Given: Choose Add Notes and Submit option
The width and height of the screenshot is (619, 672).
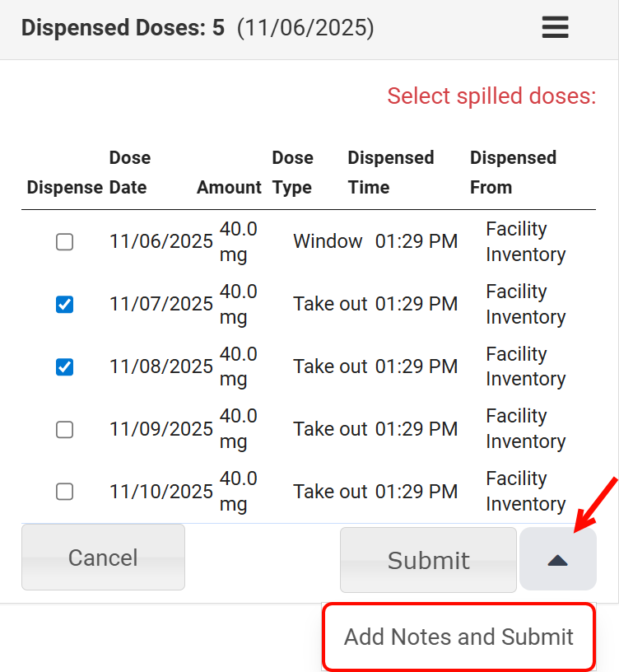Looking at the screenshot, I should 458,637.
